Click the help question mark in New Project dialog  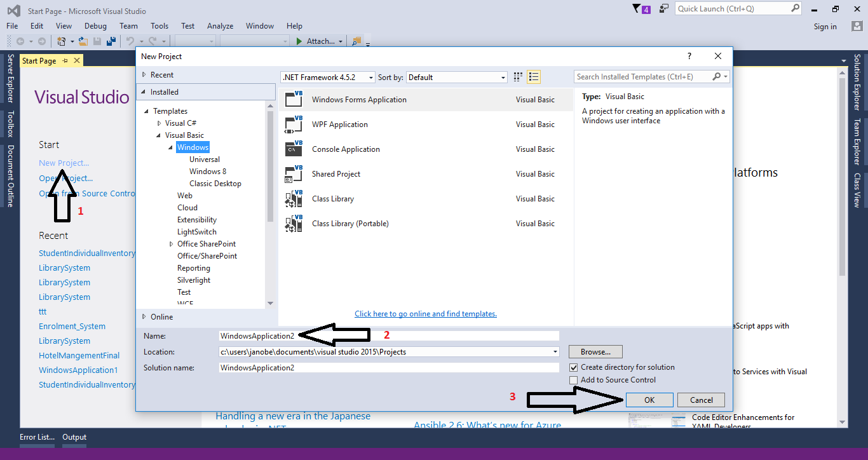point(689,56)
